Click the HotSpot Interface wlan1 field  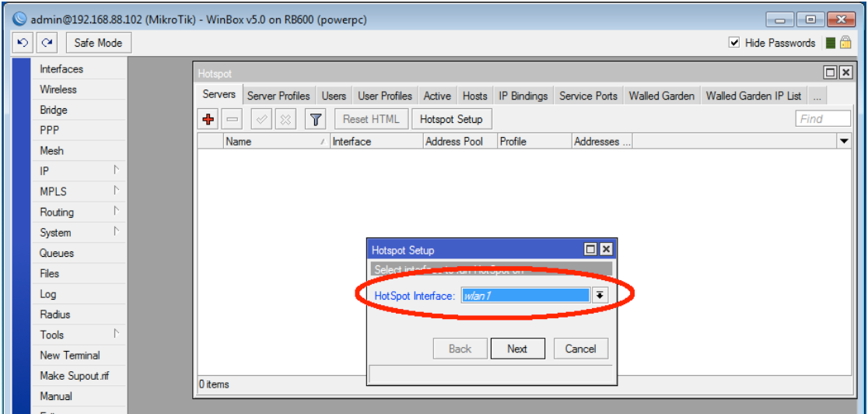point(525,296)
